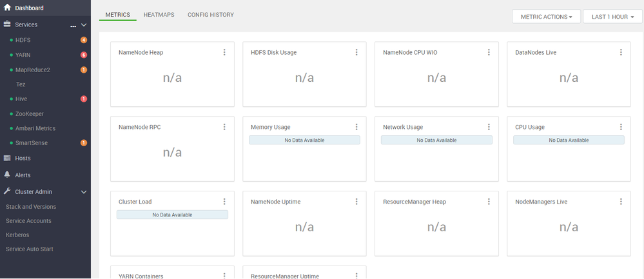Open the Services ellipsis actions menu
This screenshot has height=279, width=644.
tap(73, 25)
